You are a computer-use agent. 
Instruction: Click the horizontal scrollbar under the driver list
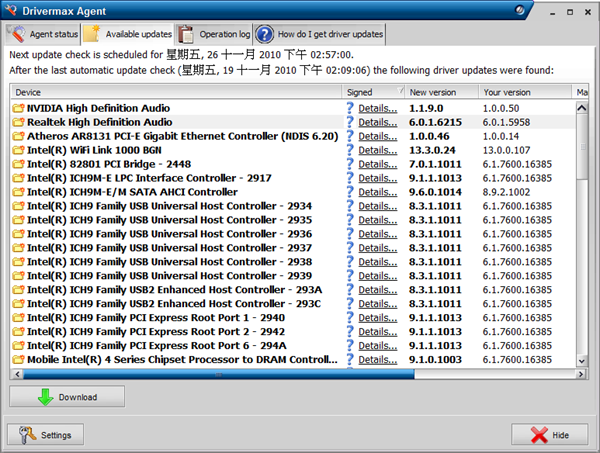(x=220, y=374)
